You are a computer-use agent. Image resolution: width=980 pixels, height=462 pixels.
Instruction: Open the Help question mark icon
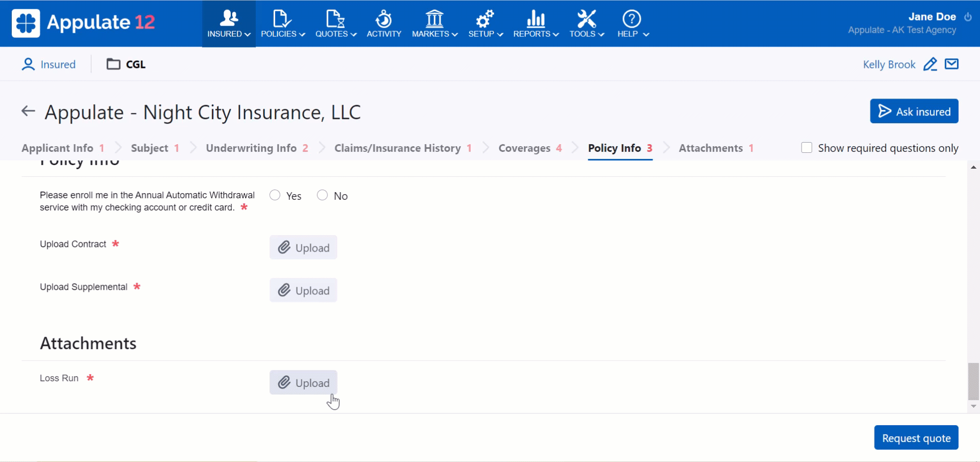pyautogui.click(x=632, y=18)
